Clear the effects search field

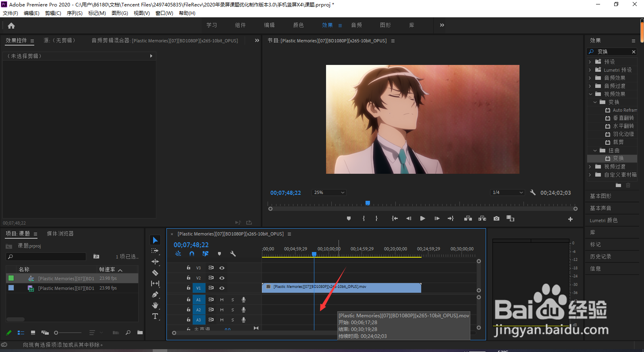pos(634,52)
